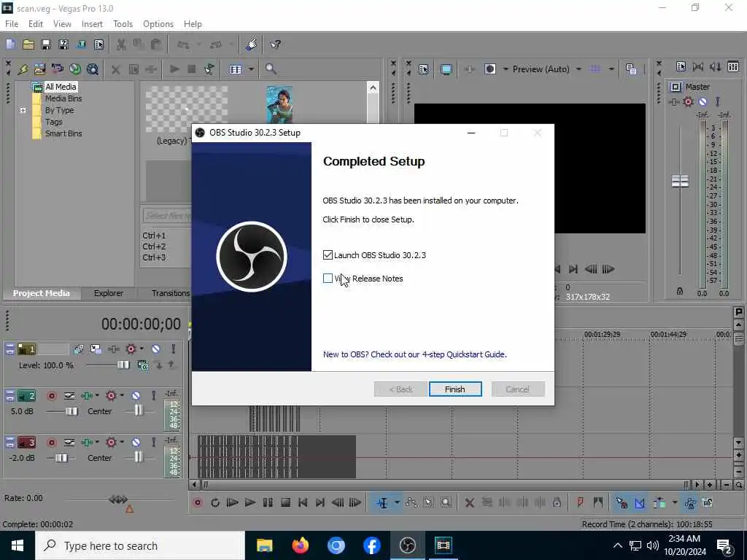Click the Open folder toolbar icon
The width and height of the screenshot is (747, 560).
pos(28,44)
